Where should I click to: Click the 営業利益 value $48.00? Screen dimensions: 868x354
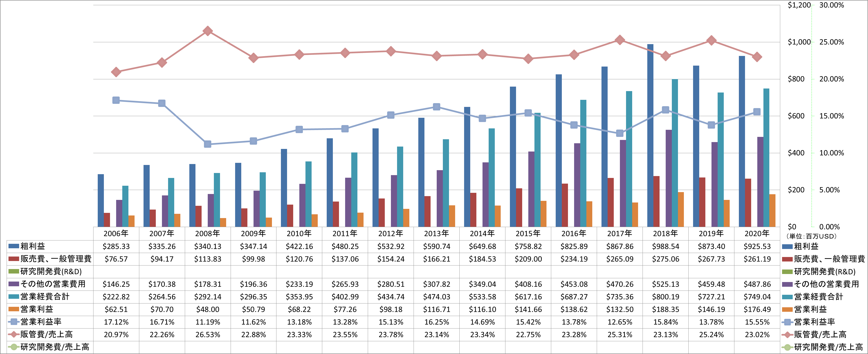click(x=207, y=310)
